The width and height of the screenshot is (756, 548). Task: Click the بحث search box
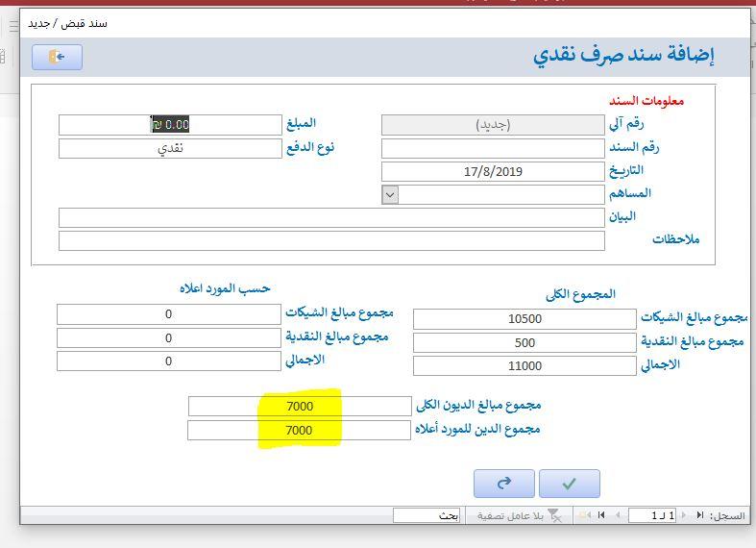pyautogui.click(x=427, y=516)
